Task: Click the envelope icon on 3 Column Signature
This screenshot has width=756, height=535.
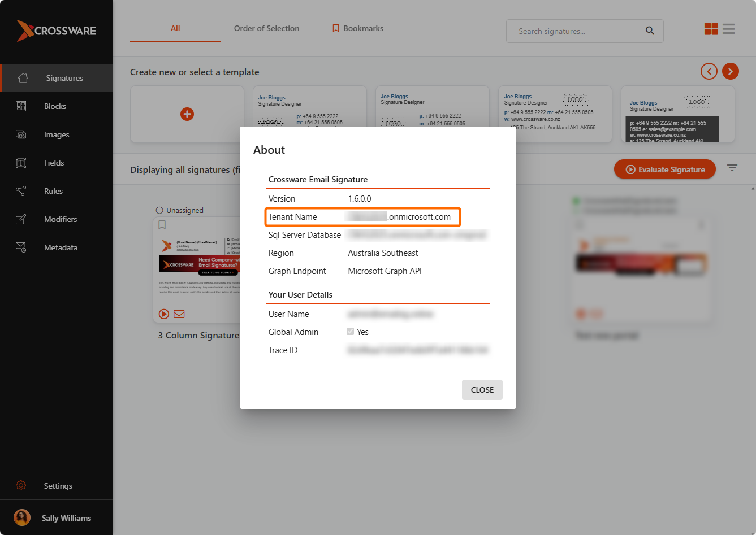Action: 179,314
